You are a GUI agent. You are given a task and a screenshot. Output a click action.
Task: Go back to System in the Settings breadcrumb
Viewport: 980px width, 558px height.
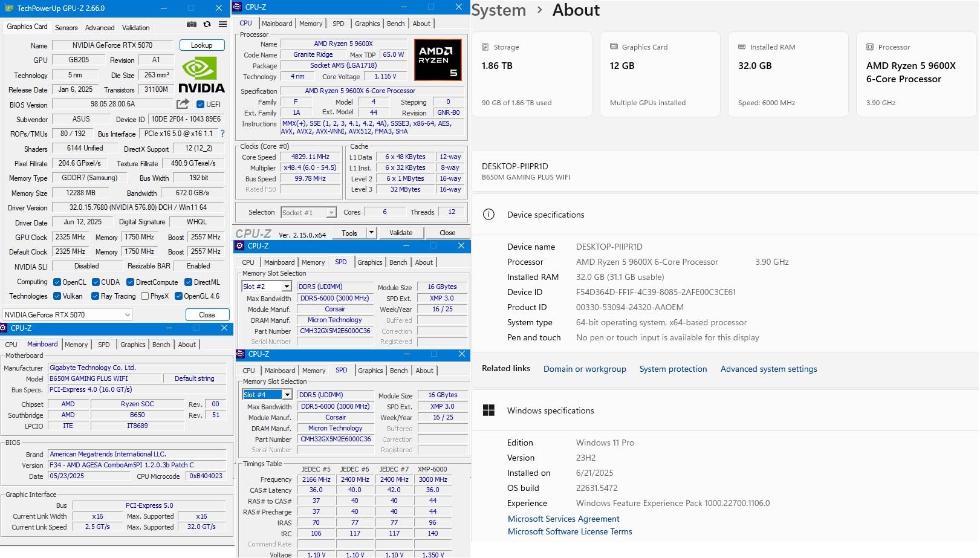(499, 10)
